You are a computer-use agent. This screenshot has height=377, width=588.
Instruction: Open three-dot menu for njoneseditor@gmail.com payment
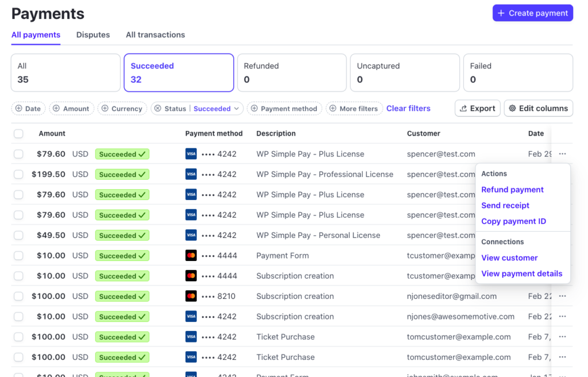click(x=562, y=296)
